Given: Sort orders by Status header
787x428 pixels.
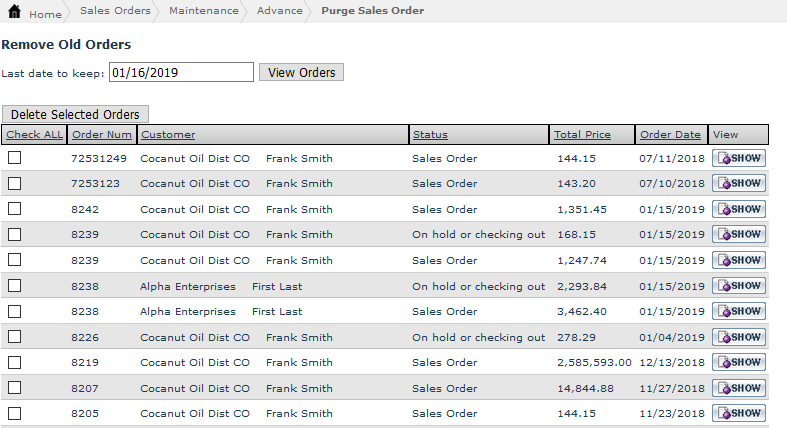Looking at the screenshot, I should point(430,135).
